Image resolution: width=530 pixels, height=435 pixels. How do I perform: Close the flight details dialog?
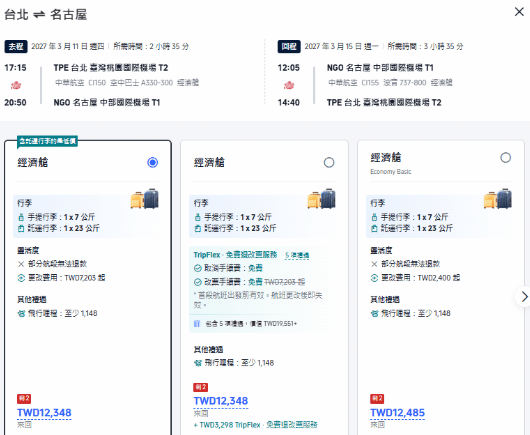click(x=519, y=12)
